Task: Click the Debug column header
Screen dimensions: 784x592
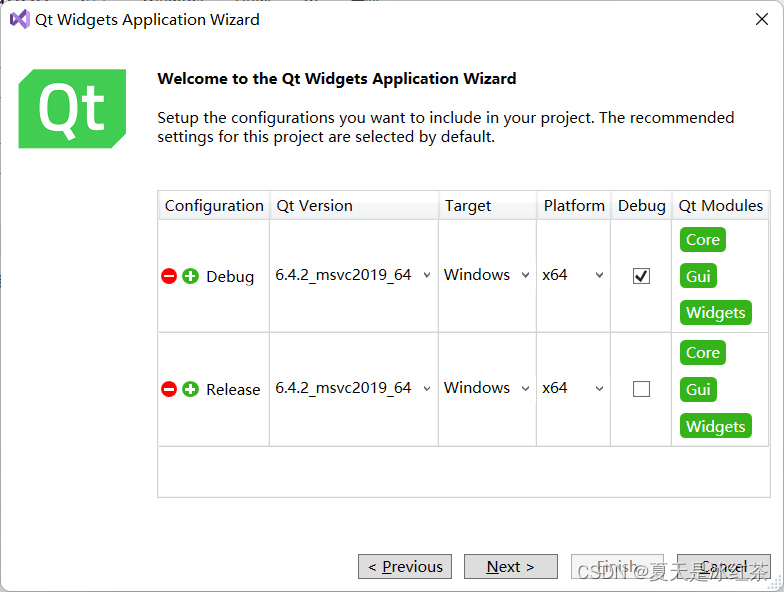Action: tap(642, 206)
